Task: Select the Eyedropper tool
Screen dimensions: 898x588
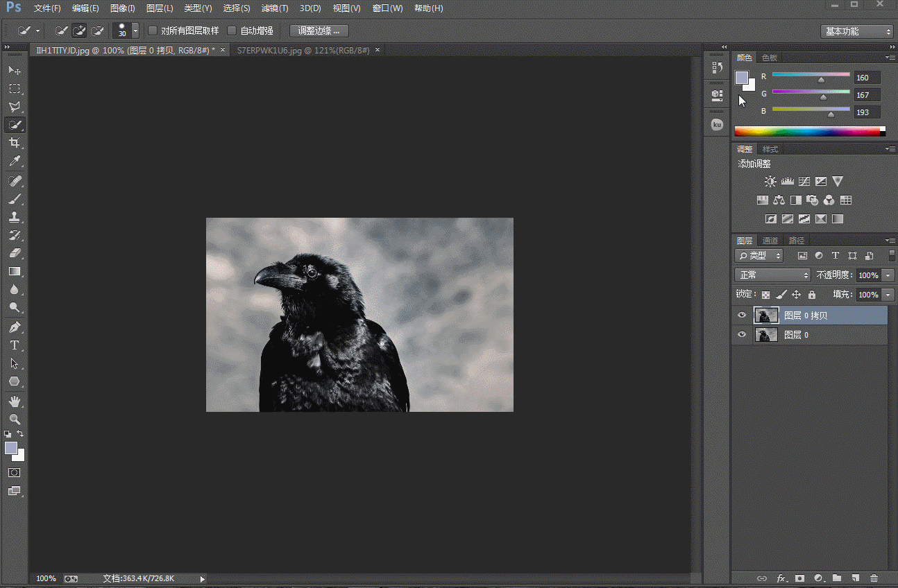Action: coord(14,161)
